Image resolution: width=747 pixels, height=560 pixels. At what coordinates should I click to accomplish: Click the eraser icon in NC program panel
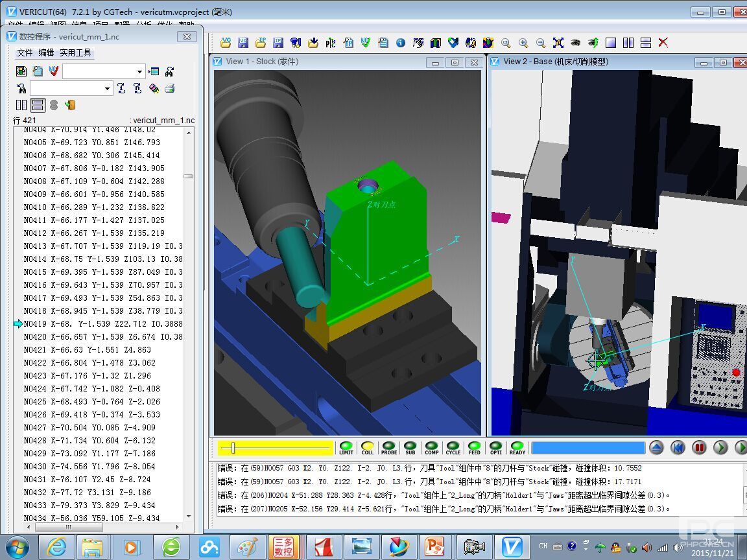(154, 89)
